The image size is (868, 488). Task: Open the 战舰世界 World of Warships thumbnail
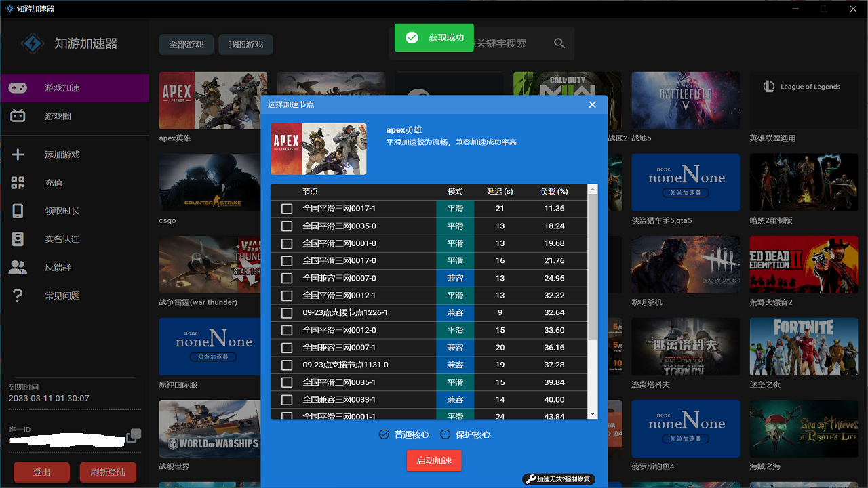210,429
